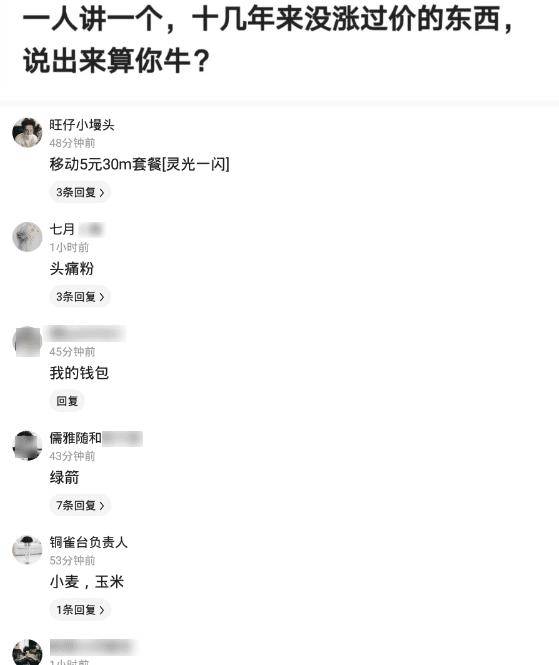Open the 七月 user avatar

pyautogui.click(x=27, y=237)
